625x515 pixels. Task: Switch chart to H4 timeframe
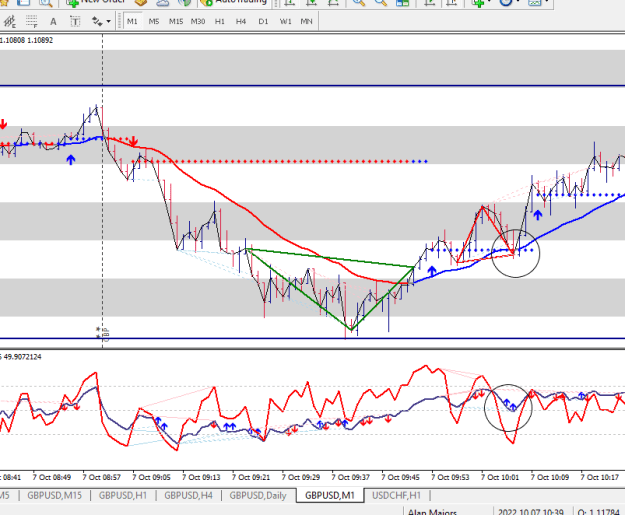[241, 22]
